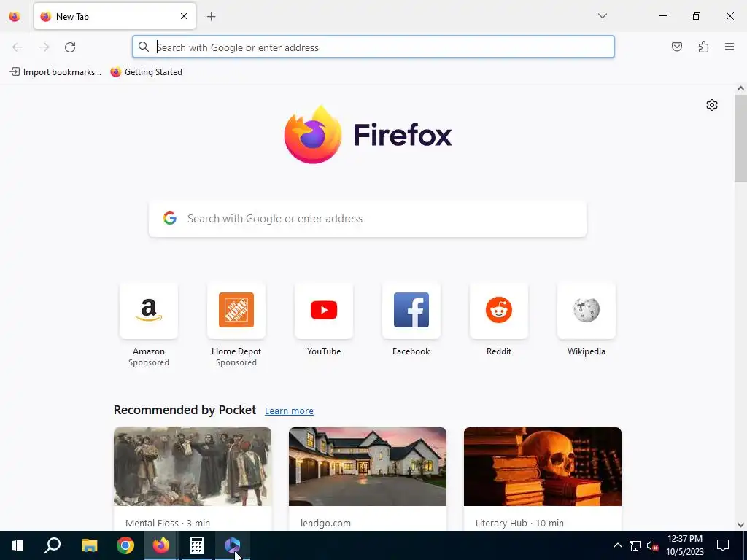The height and width of the screenshot is (560, 747).
Task: Follow the Learn more link
Action: click(289, 411)
